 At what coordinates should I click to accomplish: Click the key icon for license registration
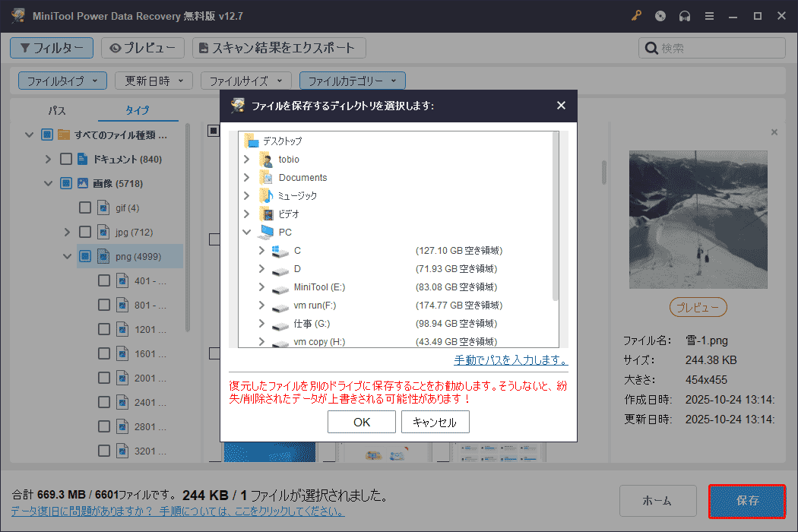coord(636,15)
